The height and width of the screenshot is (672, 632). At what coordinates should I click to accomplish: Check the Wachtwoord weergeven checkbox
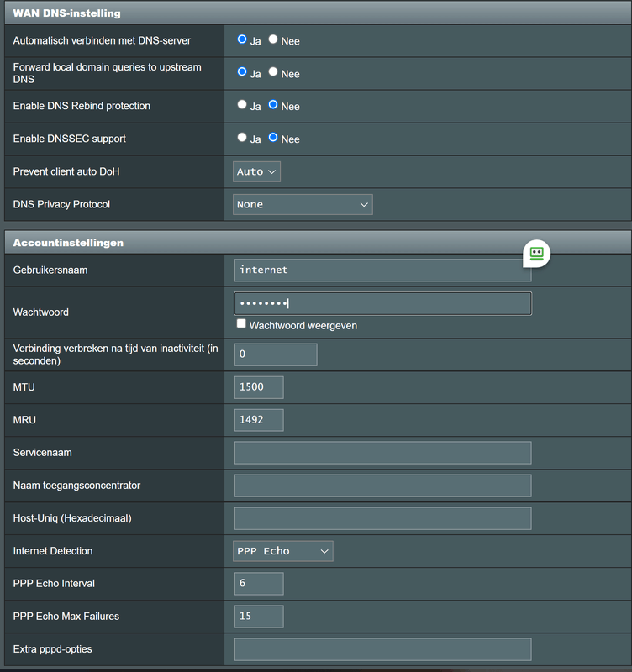(x=242, y=324)
